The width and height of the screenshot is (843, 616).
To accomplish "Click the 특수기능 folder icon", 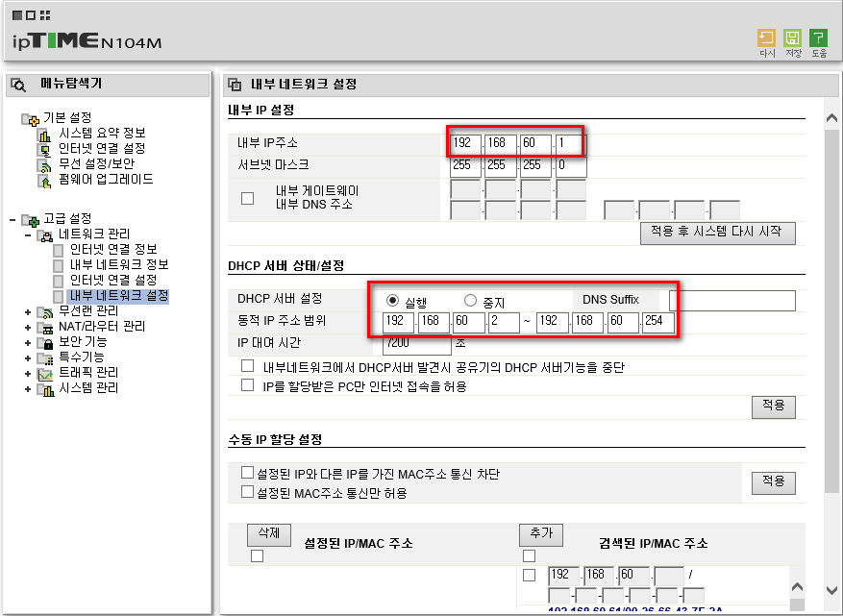I will [45, 358].
